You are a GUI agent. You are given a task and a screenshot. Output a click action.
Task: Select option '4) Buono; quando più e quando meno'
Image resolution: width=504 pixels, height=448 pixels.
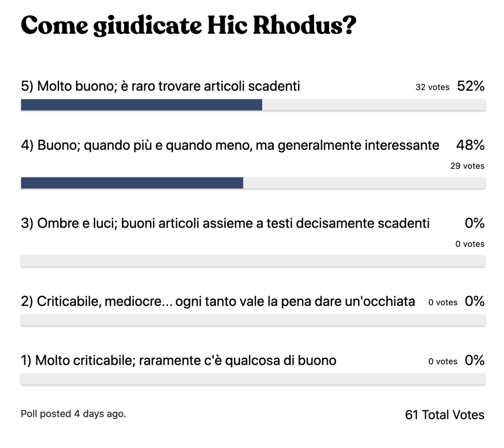[230, 145]
